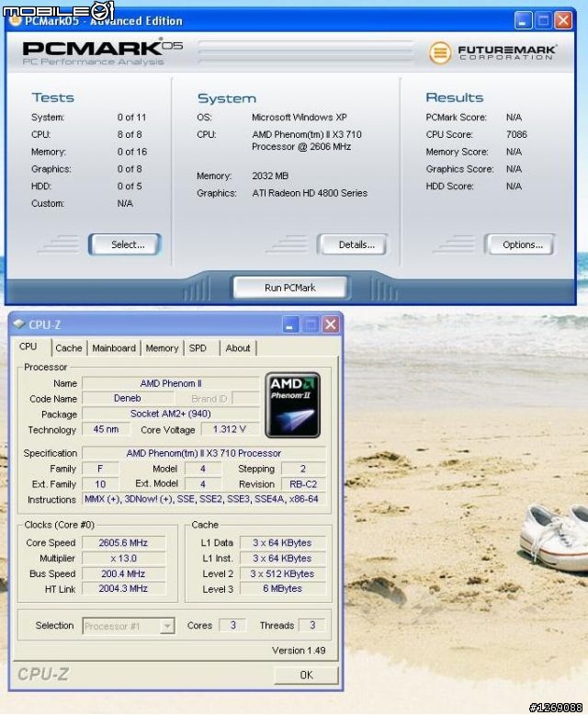Click the Specification field AMD Phenom II X3 710
588x715 pixels.
tap(204, 453)
